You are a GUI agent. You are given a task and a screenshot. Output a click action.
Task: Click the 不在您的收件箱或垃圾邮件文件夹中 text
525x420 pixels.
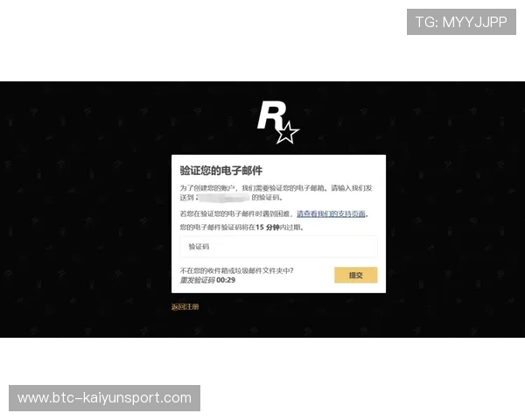[x=236, y=270]
